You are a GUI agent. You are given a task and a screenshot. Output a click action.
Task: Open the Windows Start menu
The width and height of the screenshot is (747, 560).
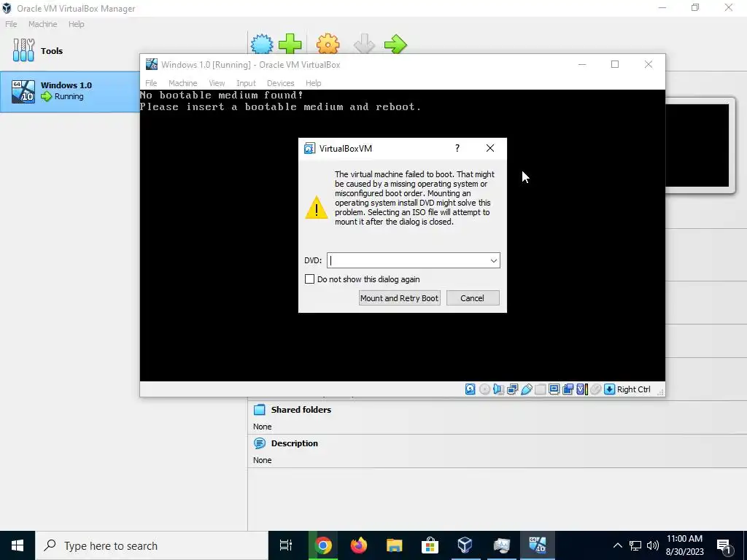click(x=18, y=545)
